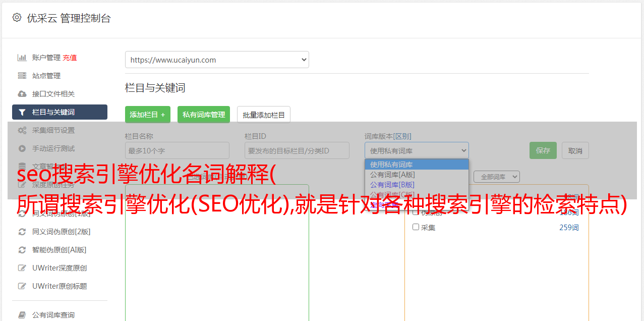Click the edit icon for UWriter深度原创

[x=22, y=268]
